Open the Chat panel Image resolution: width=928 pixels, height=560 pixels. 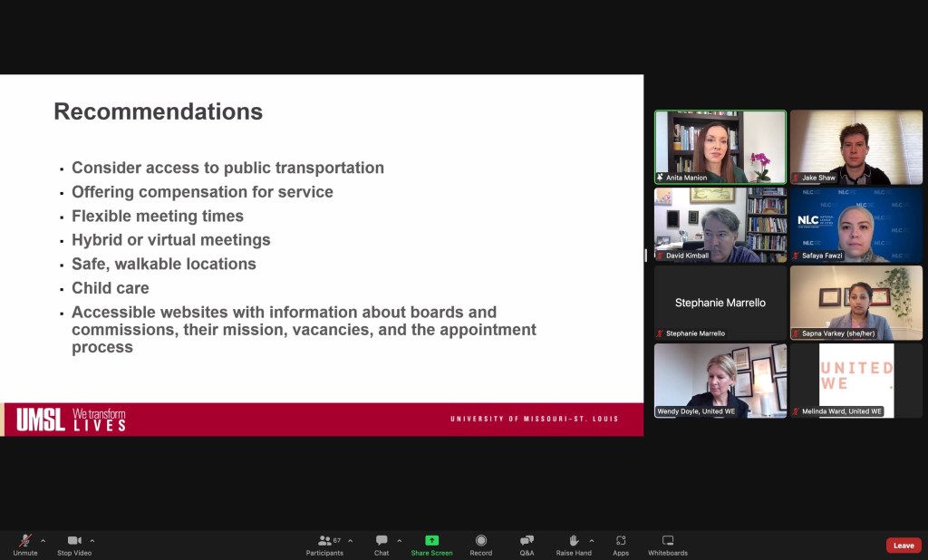382,542
